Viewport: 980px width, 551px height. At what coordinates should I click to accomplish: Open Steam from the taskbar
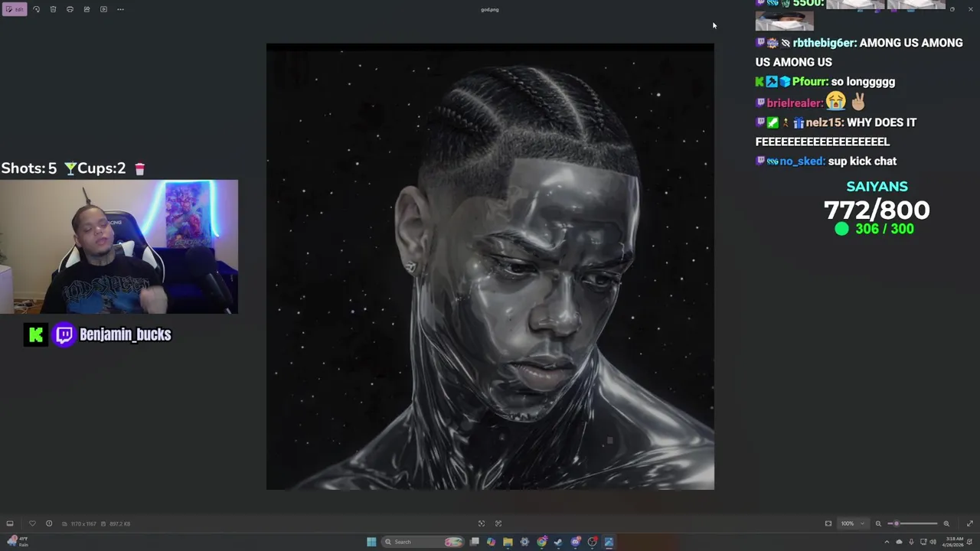[x=558, y=542]
